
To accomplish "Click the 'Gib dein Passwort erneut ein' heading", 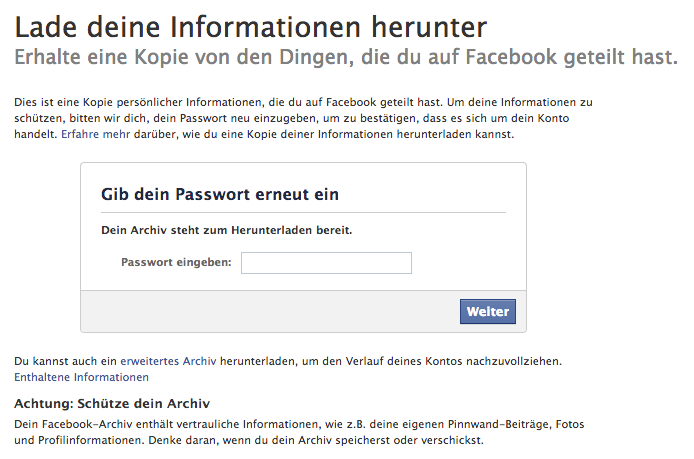I will click(220, 194).
